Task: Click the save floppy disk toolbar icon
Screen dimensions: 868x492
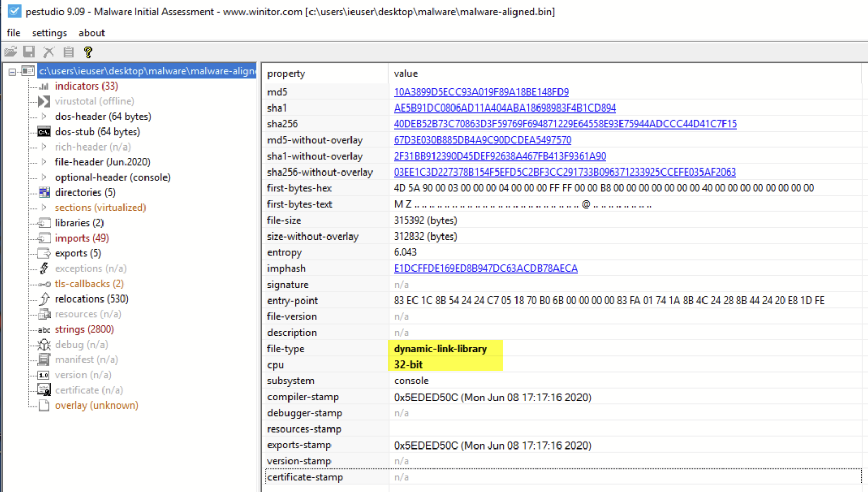Action: click(x=29, y=52)
